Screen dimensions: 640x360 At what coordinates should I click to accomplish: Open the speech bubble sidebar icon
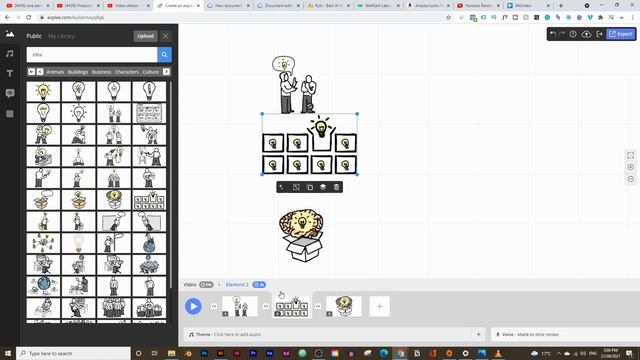[x=10, y=93]
